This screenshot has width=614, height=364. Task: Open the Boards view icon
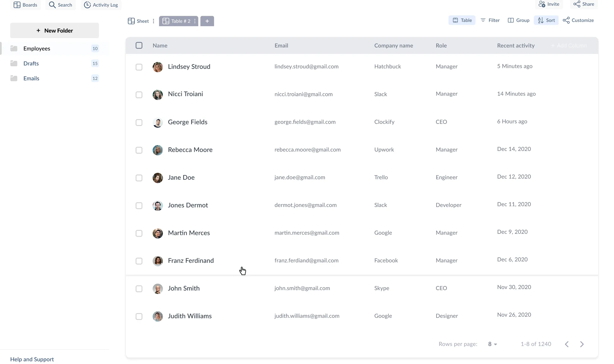pos(17,5)
